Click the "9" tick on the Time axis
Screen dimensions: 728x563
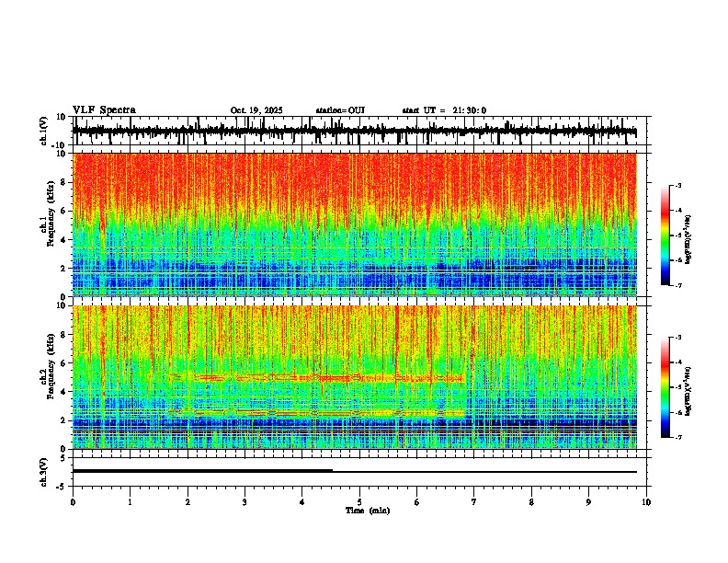coord(588,502)
